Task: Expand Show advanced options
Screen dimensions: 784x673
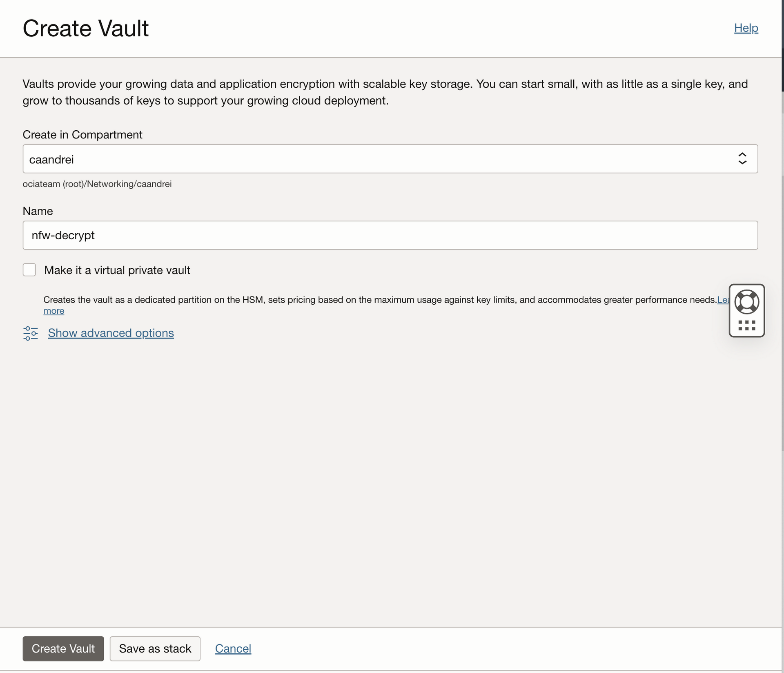Action: point(111,333)
